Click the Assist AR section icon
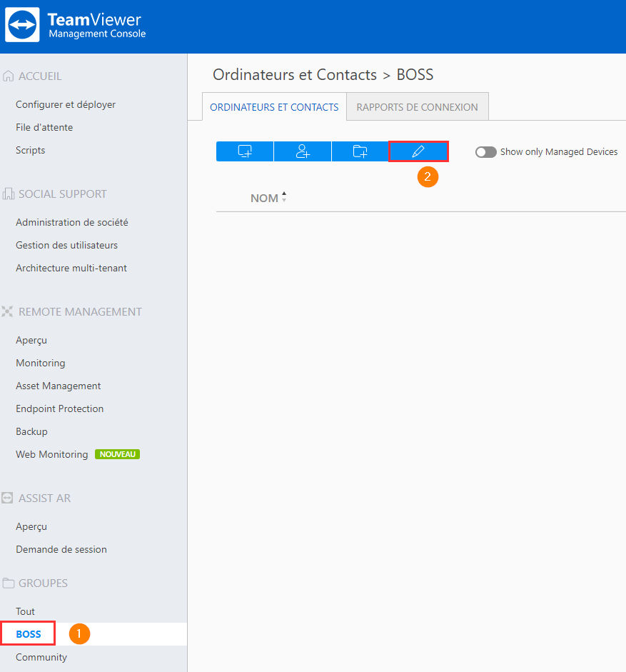Screen dimensions: 626x672 [7, 498]
